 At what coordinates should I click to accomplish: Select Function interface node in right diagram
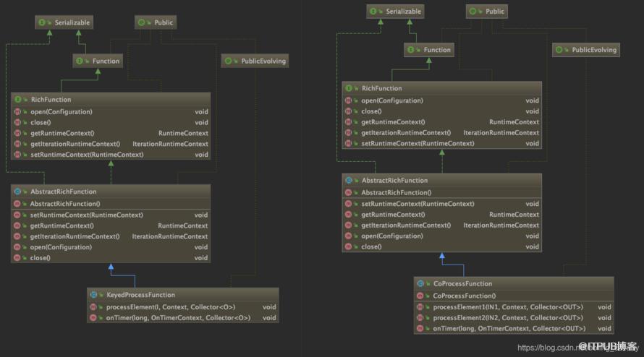pos(429,50)
